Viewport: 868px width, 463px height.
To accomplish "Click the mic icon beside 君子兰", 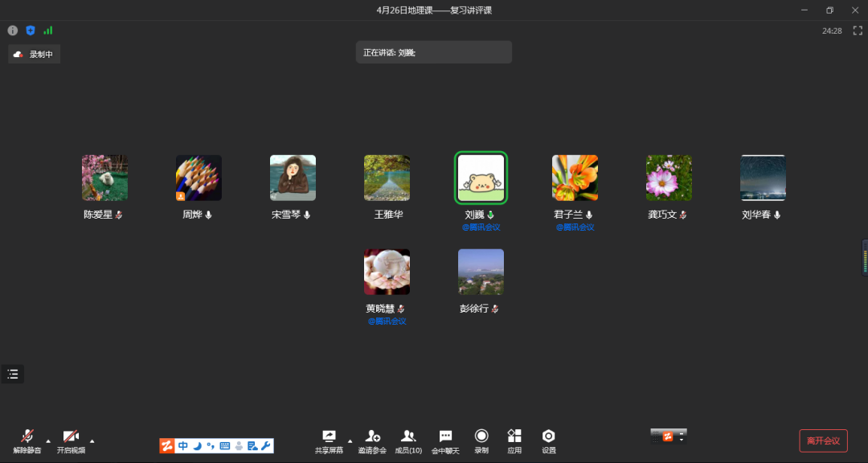I will point(590,215).
